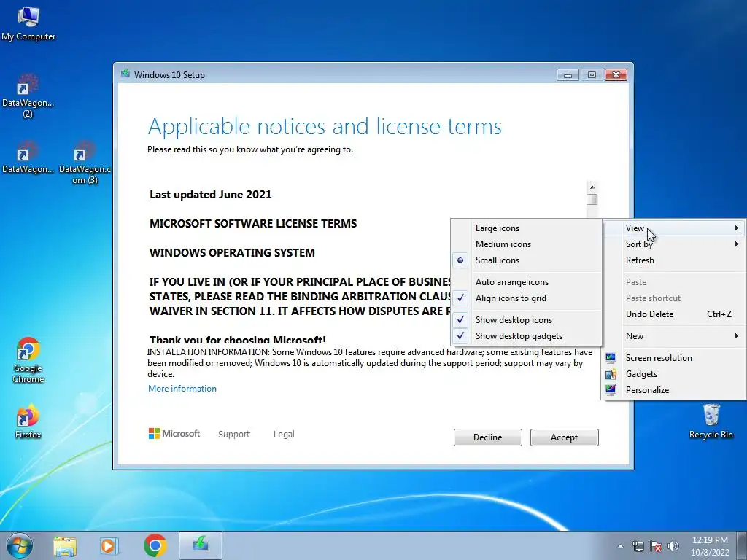
Task: Toggle Show desktop gadgets
Action: pos(526,336)
